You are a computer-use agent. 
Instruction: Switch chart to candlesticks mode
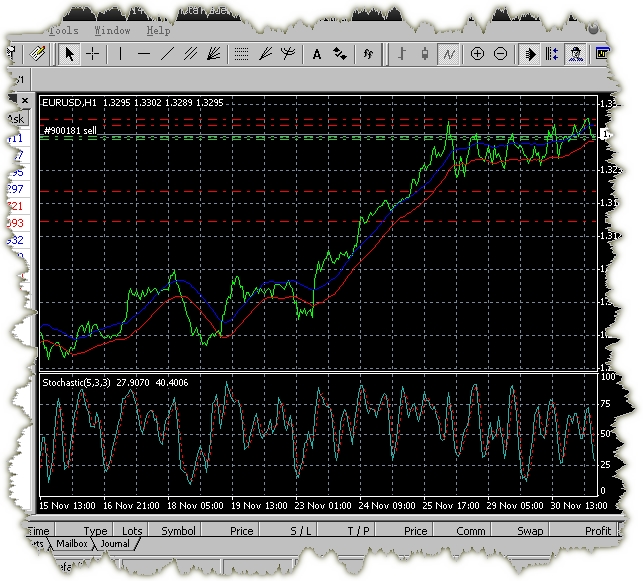click(425, 54)
